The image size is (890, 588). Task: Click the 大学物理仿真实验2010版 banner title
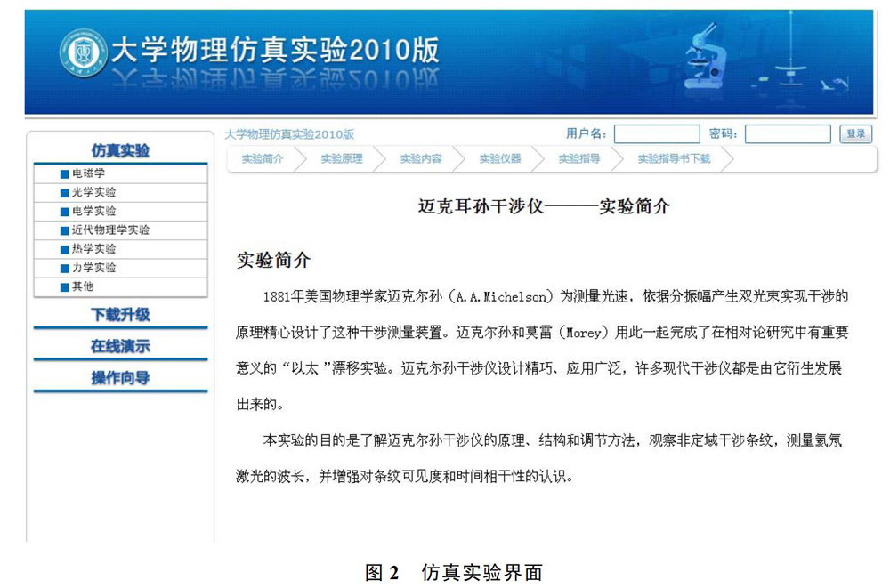click(x=275, y=50)
